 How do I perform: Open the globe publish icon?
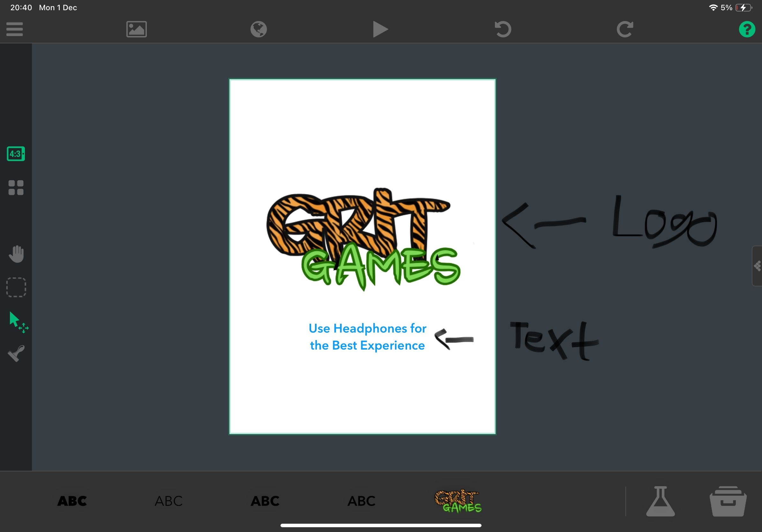(258, 29)
